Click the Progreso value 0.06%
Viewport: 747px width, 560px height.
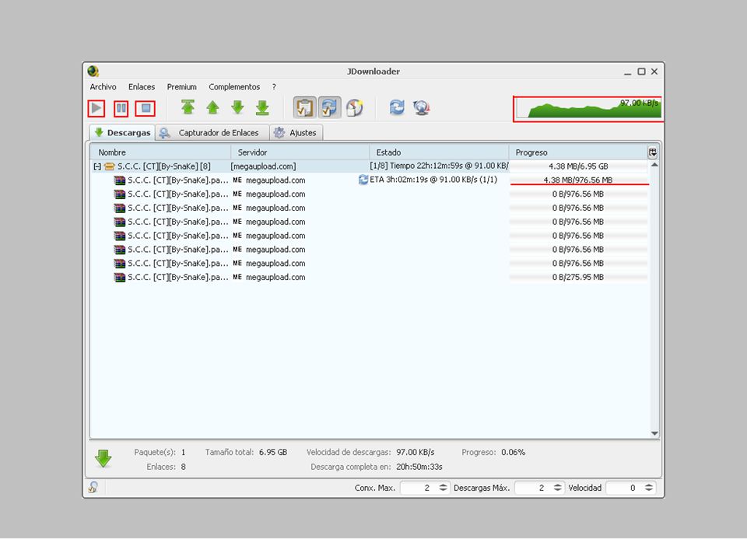[513, 453]
